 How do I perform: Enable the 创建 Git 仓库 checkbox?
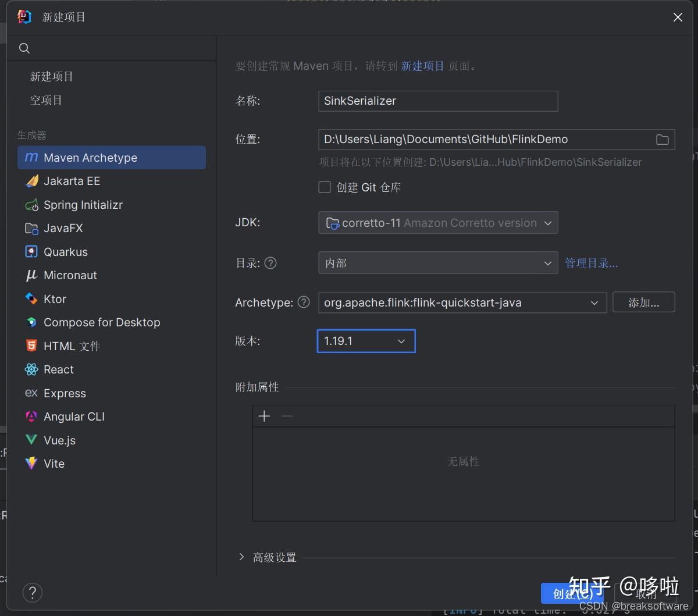click(x=325, y=187)
